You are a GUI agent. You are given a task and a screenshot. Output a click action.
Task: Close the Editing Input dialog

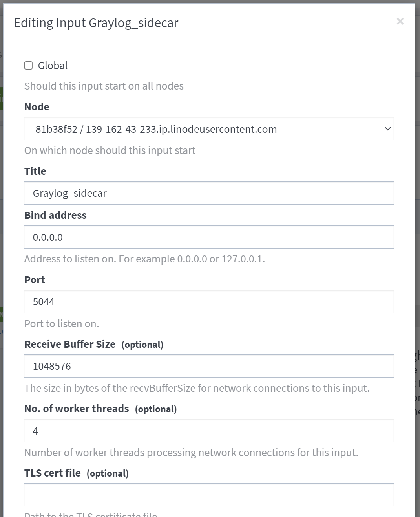[x=400, y=21]
